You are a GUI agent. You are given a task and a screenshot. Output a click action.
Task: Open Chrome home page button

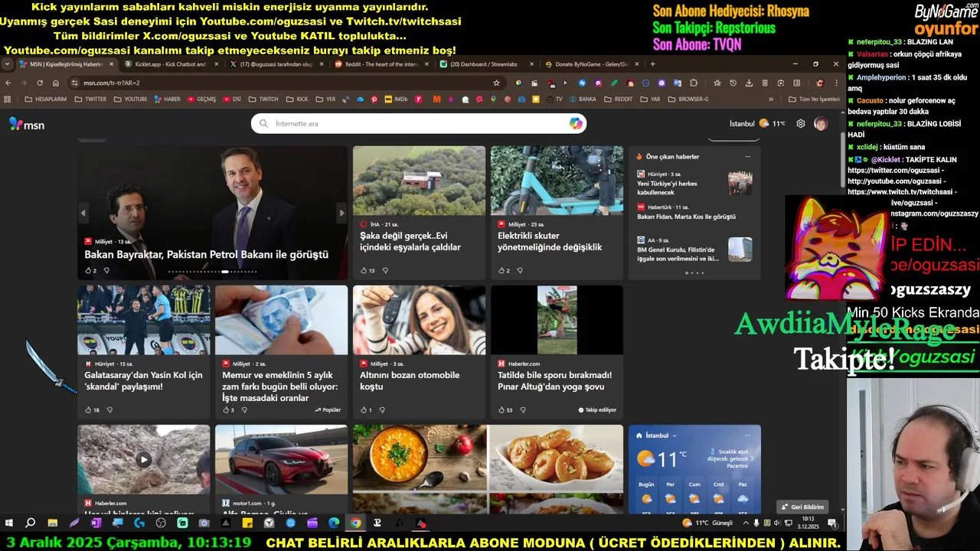[x=56, y=83]
